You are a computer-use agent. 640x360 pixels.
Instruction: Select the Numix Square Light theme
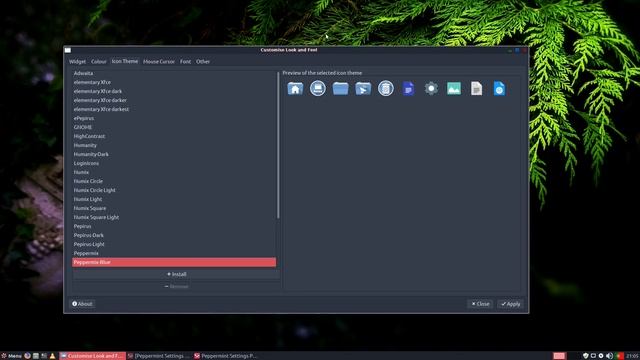174,217
